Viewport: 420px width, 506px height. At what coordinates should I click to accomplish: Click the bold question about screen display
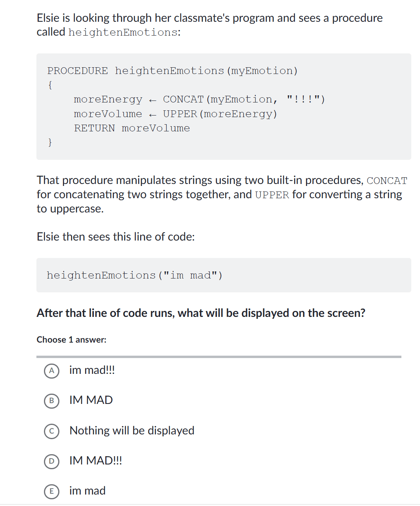tap(201, 313)
